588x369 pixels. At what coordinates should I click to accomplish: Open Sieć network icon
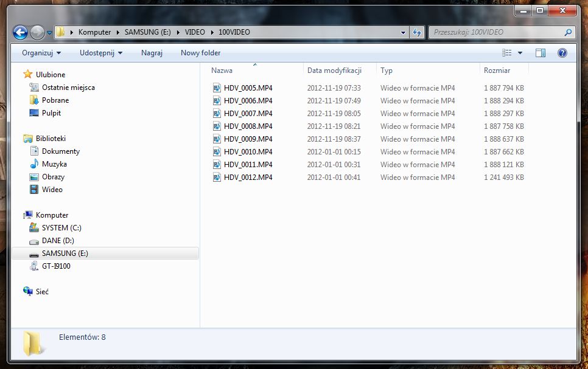tap(28, 291)
